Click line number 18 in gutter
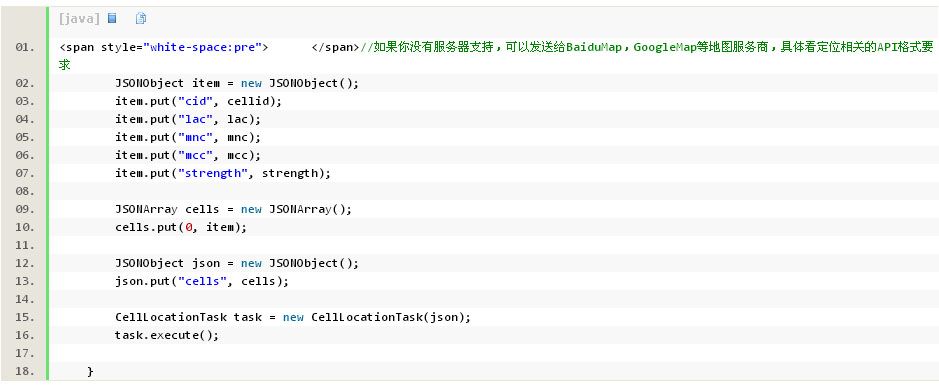The width and height of the screenshot is (939, 390). coord(25,371)
